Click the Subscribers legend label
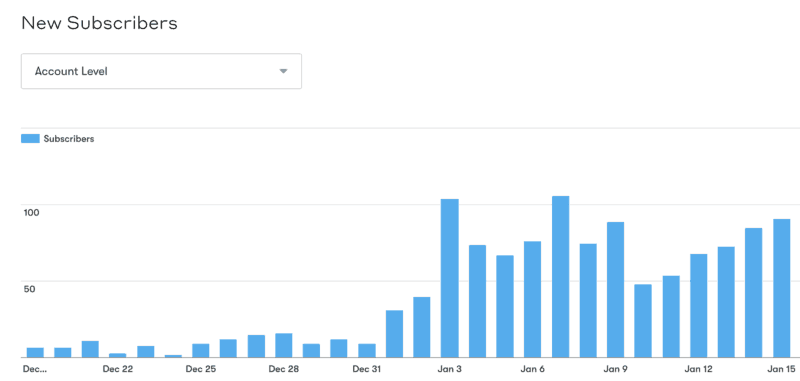This screenshot has width=800, height=381. tap(69, 139)
